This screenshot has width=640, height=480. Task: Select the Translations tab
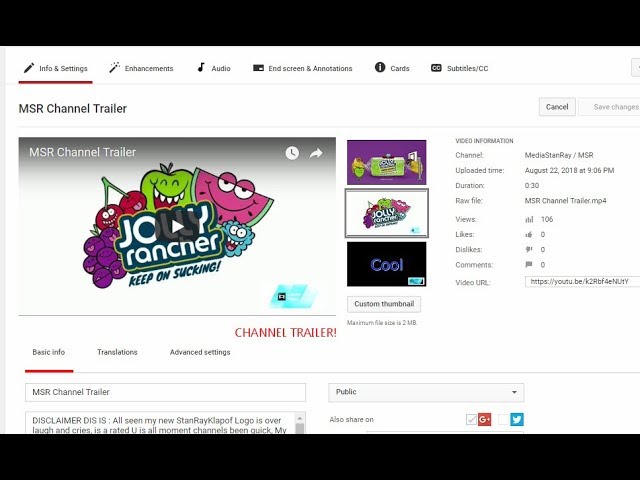pos(117,352)
